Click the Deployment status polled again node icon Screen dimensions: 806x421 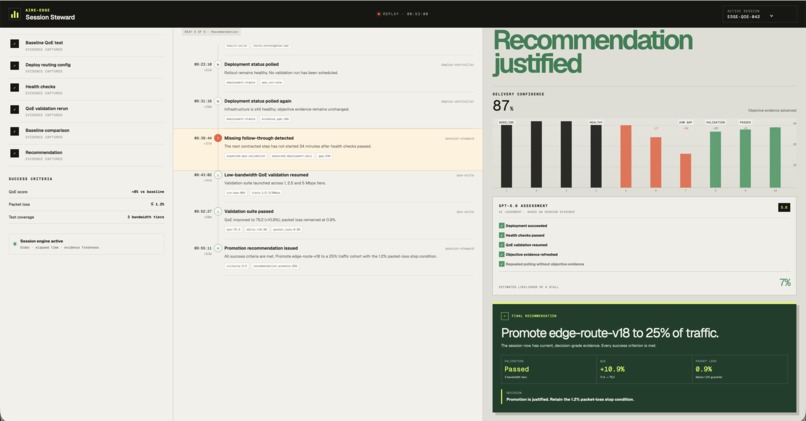[x=218, y=101]
